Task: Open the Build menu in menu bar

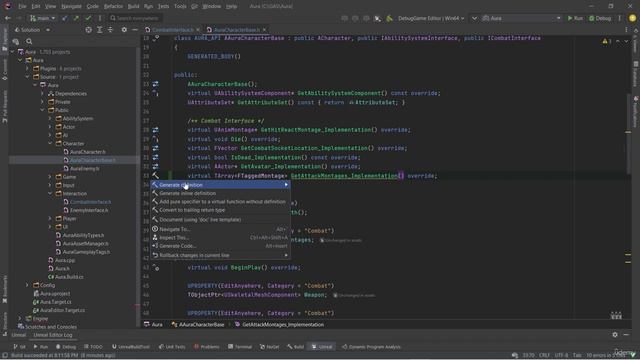Action: coord(133,7)
